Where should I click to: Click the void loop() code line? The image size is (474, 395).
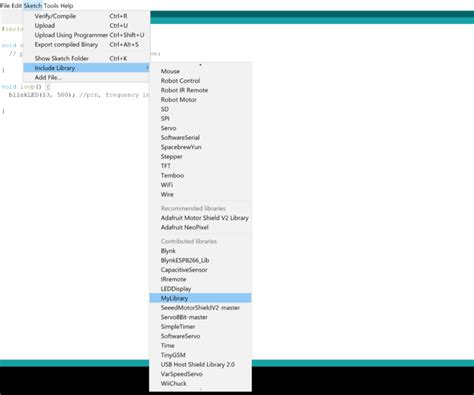[x=26, y=87]
